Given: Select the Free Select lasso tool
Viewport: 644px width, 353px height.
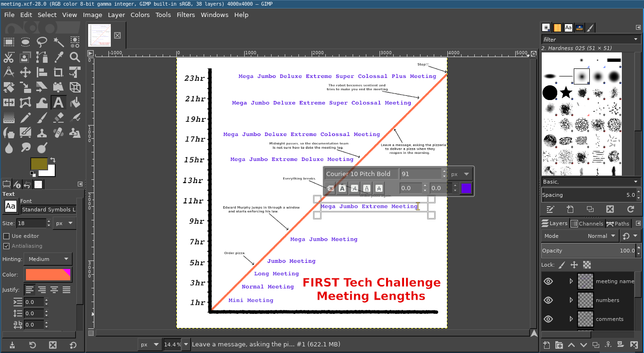Looking at the screenshot, I should tap(42, 42).
